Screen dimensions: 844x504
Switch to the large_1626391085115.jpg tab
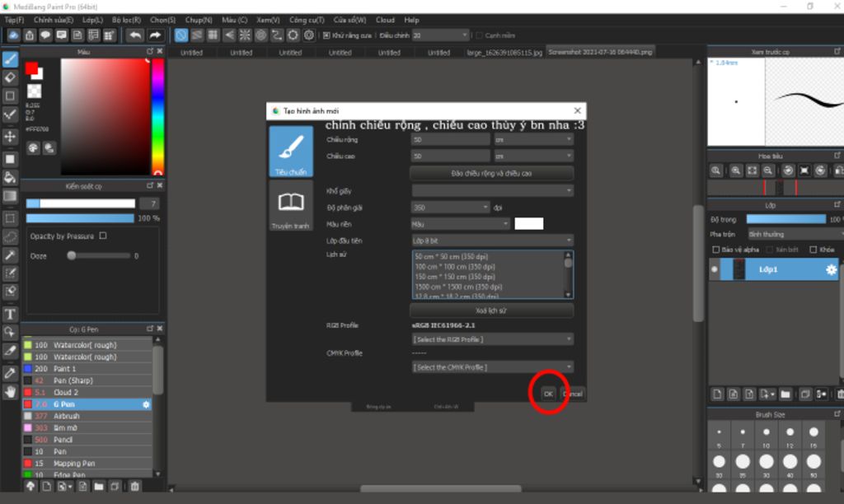click(x=504, y=53)
